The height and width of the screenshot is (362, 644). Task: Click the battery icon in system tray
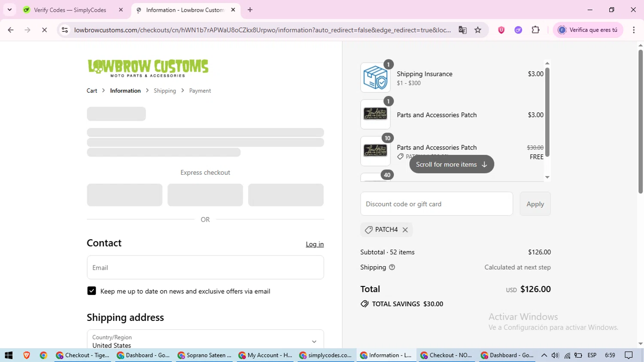579,355
